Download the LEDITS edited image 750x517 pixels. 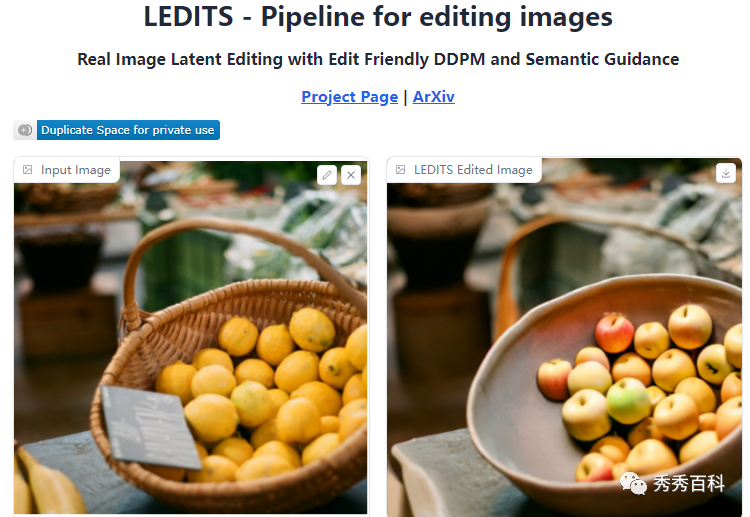[x=726, y=173]
